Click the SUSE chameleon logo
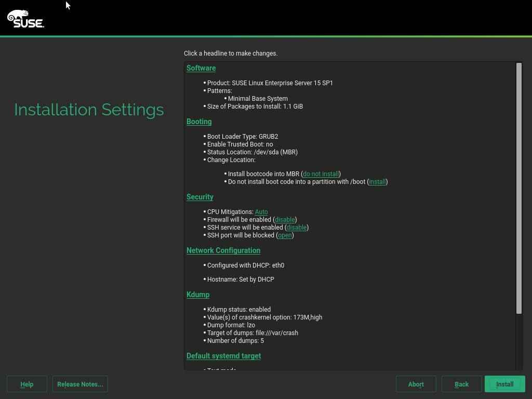 (25, 19)
